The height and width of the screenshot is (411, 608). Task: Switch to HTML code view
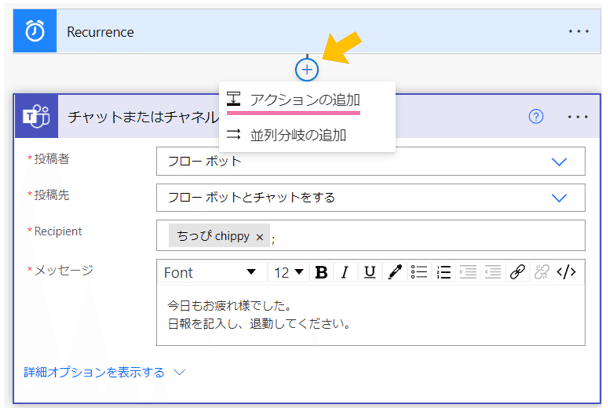pos(566,272)
